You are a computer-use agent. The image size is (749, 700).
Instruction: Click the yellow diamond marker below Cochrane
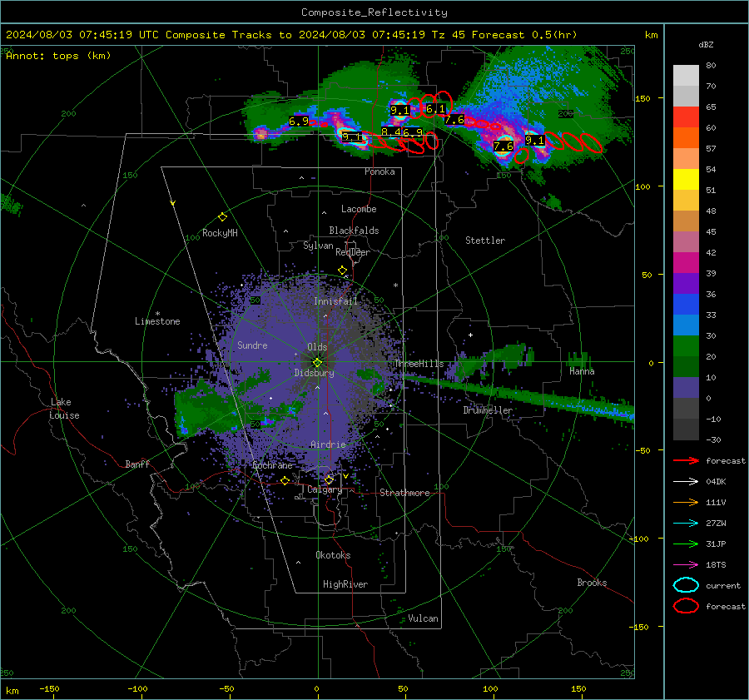coord(285,480)
